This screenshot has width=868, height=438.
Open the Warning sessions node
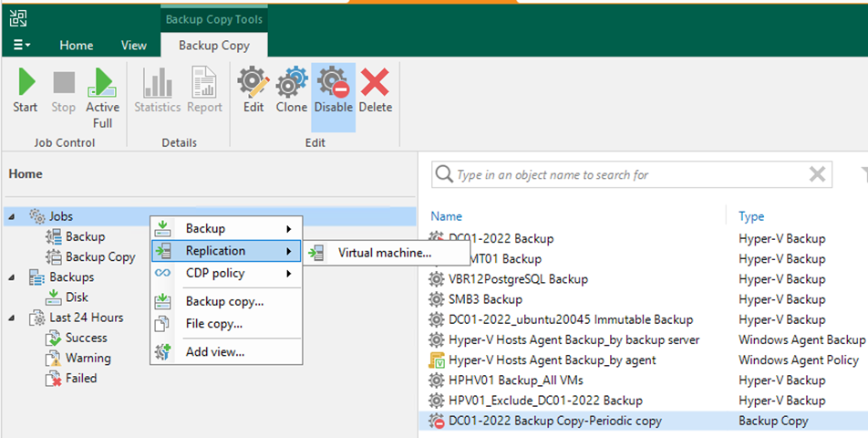88,359
